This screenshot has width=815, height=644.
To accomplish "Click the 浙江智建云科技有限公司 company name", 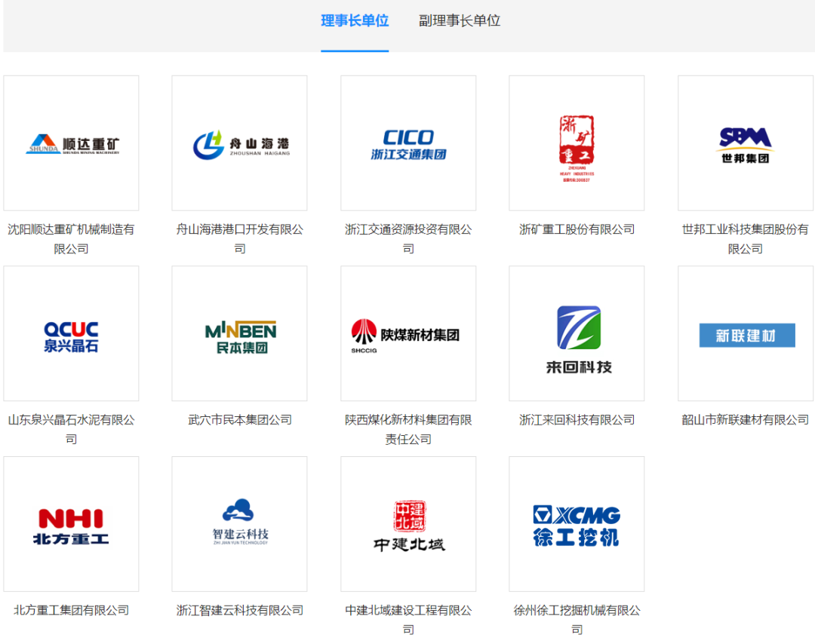I will pyautogui.click(x=240, y=610).
